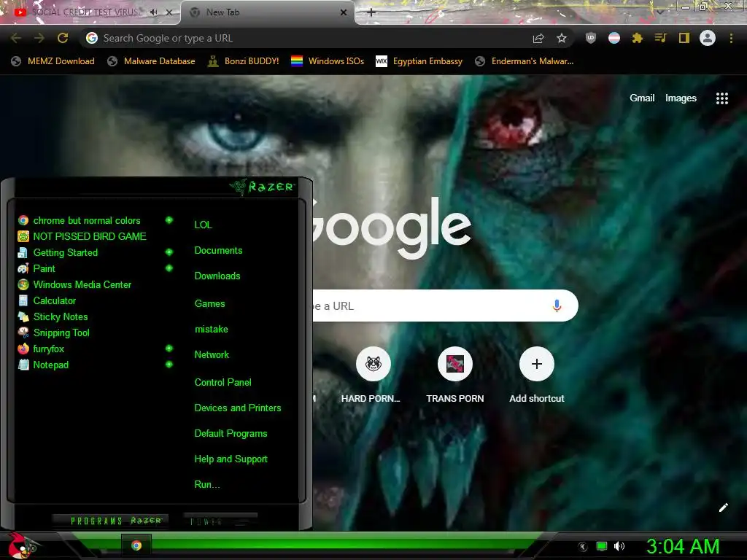Image resolution: width=747 pixels, height=560 pixels.
Task: Open Default Programs
Action: pyautogui.click(x=231, y=433)
